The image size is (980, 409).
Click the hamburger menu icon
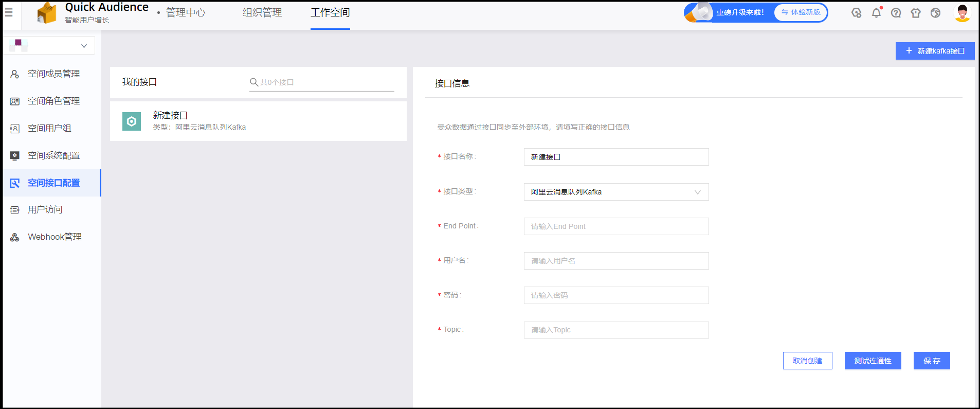(9, 12)
